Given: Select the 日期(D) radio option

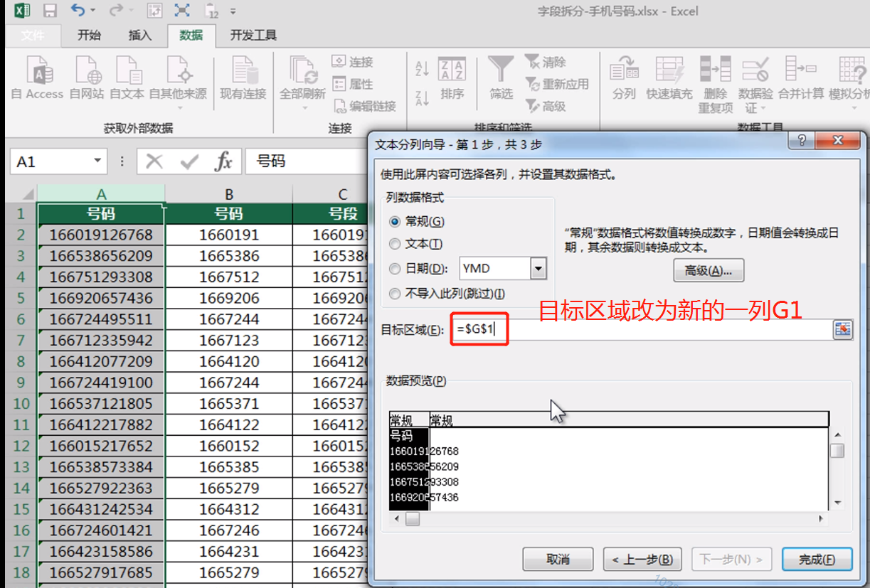Looking at the screenshot, I should pyautogui.click(x=419, y=269).
